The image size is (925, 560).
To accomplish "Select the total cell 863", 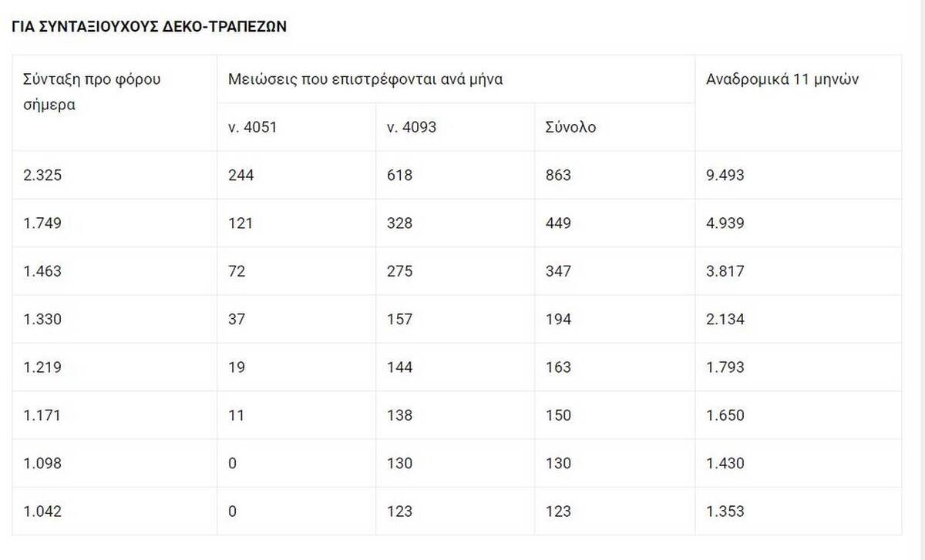I will tap(559, 175).
